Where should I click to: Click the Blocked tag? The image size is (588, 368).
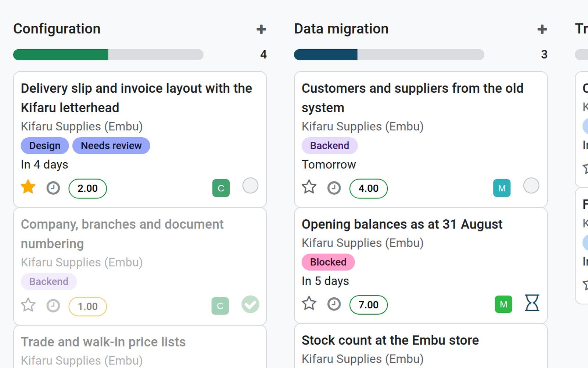click(x=328, y=262)
